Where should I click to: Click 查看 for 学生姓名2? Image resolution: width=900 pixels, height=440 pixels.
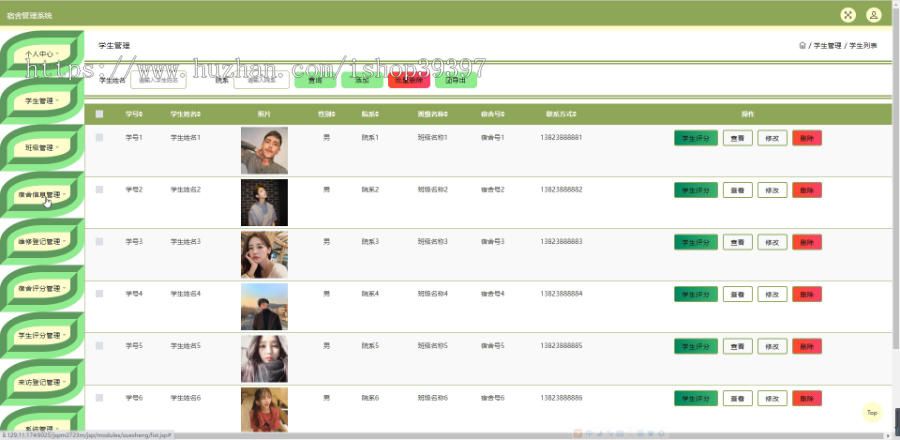click(738, 190)
